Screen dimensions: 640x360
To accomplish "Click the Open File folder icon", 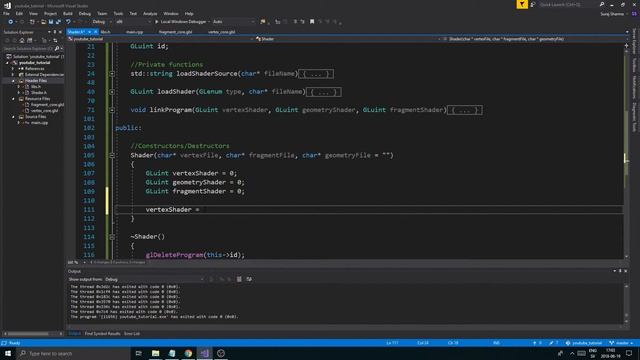I will 43,22.
